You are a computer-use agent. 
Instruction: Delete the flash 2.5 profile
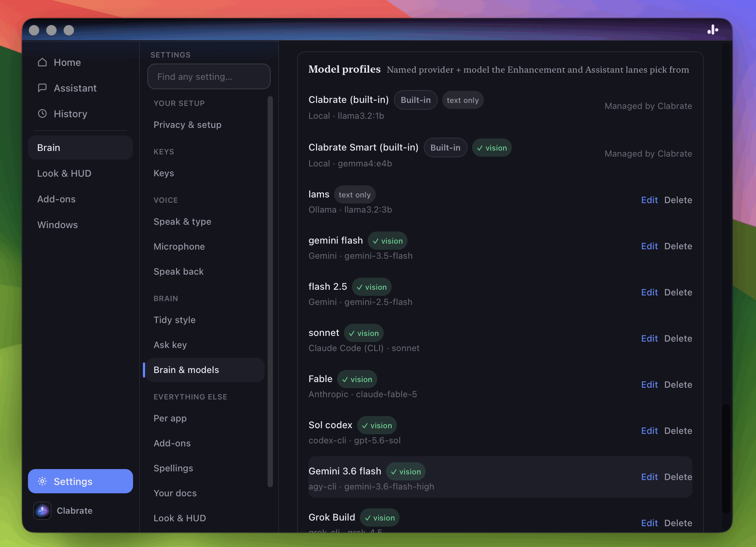678,292
